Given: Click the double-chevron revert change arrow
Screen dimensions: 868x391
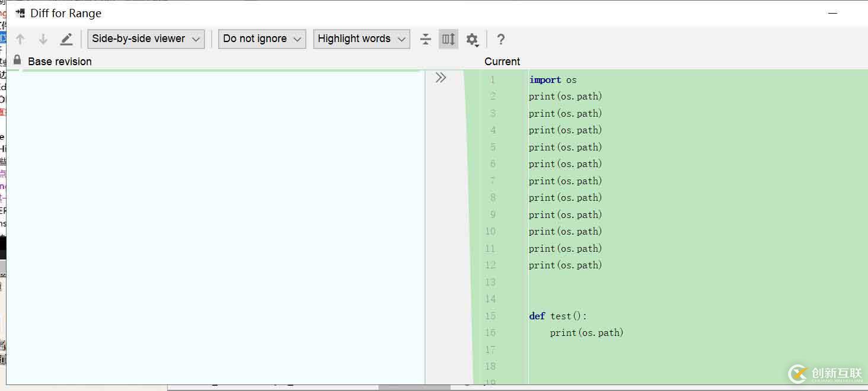Looking at the screenshot, I should [x=441, y=78].
